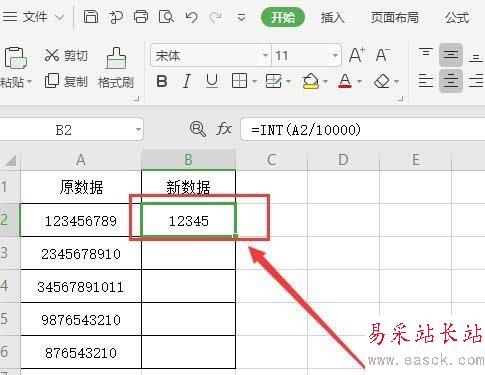Apply the yellow fill color
Screen dimensions: 485x375
pos(311,81)
